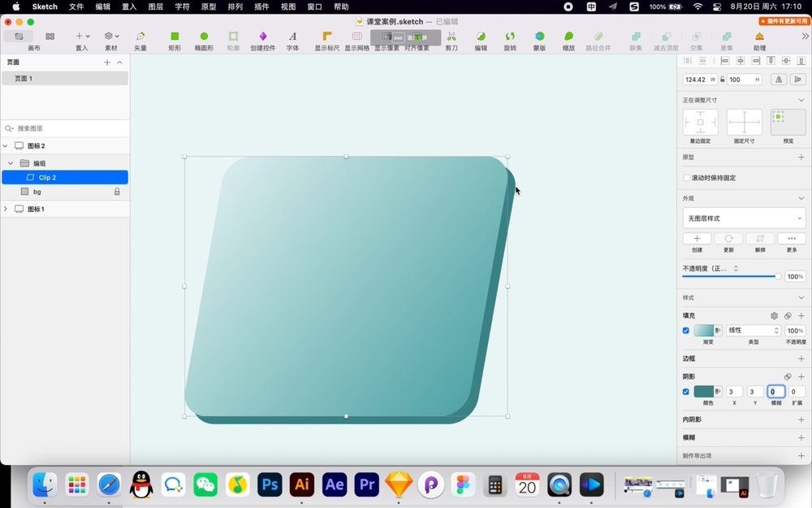Image resolution: width=812 pixels, height=508 pixels.
Task: Click the 更多 layer style button
Action: [x=792, y=238]
